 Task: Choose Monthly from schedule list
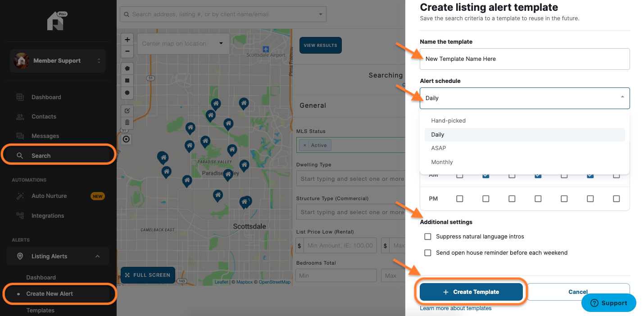(x=525, y=162)
